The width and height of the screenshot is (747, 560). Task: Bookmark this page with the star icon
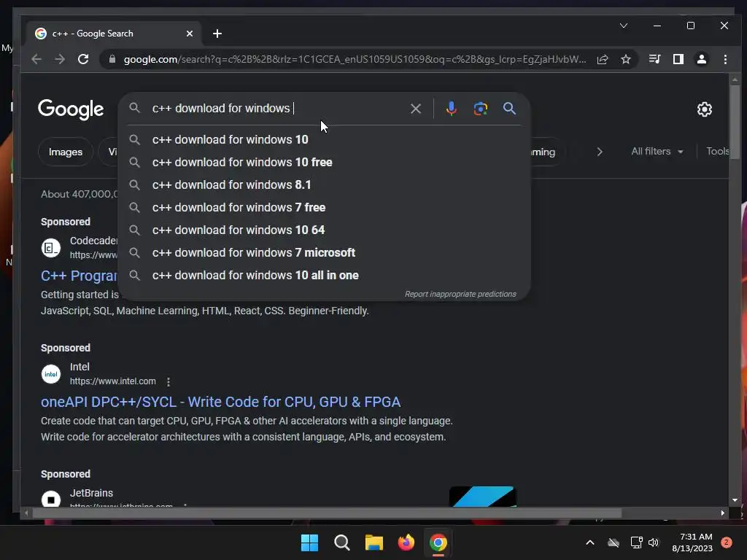pyautogui.click(x=626, y=59)
